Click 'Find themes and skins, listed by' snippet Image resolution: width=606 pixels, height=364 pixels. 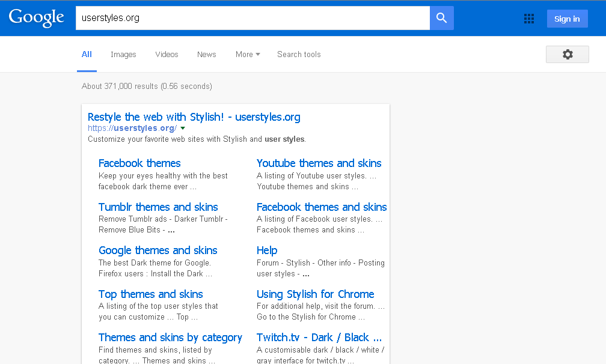tap(157, 355)
